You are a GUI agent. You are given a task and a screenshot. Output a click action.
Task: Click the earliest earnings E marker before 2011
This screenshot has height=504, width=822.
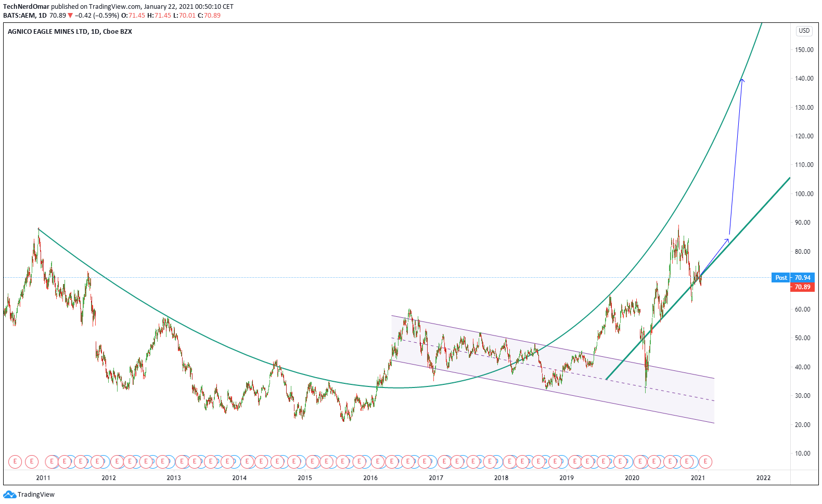point(15,461)
